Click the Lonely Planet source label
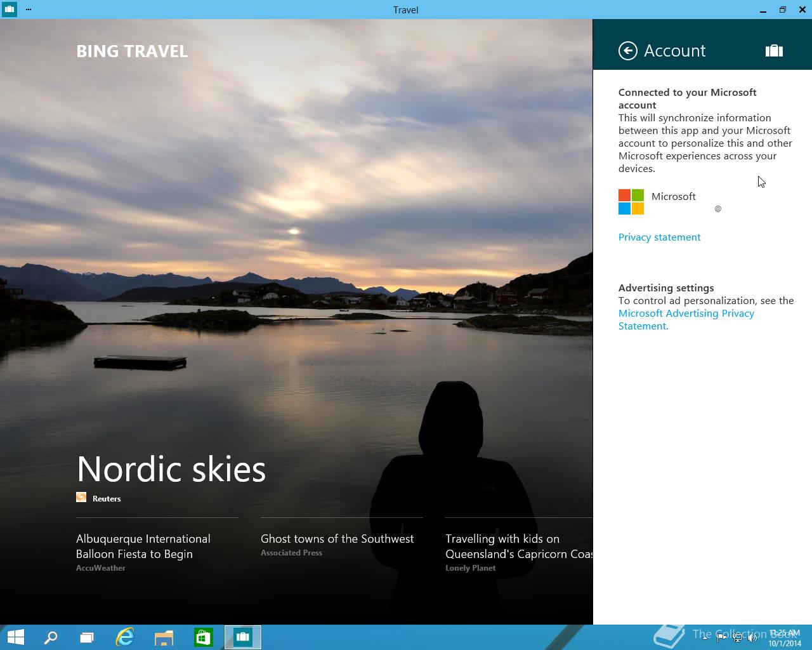 tap(470, 568)
